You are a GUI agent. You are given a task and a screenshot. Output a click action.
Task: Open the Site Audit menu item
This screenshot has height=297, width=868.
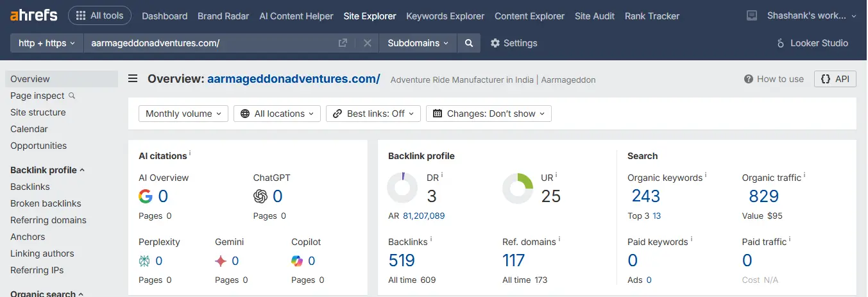click(x=595, y=16)
